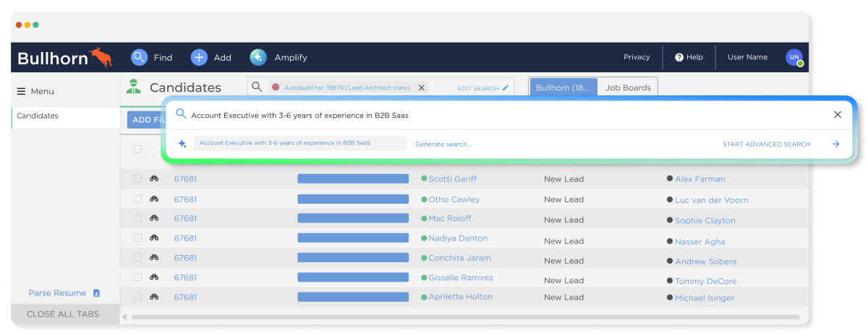Screen dimensions: 868x336
Task: Open the User Name menu
Action: pos(747,57)
